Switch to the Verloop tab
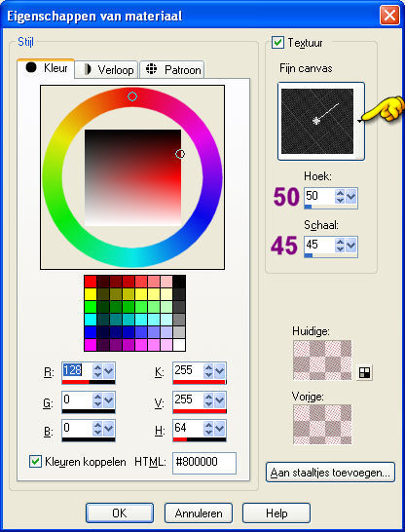This screenshot has width=405, height=532. pos(106,70)
